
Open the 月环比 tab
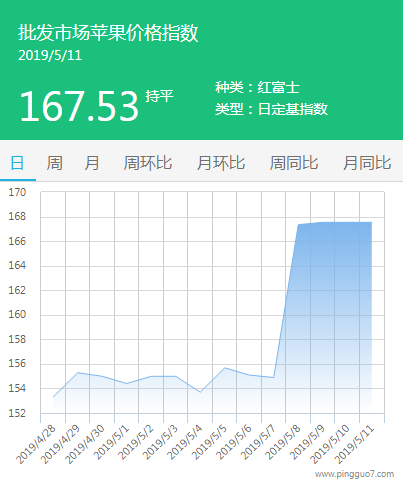pos(221,163)
